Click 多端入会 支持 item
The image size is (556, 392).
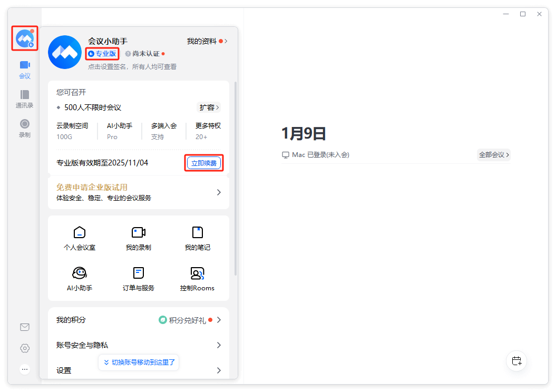(x=164, y=131)
